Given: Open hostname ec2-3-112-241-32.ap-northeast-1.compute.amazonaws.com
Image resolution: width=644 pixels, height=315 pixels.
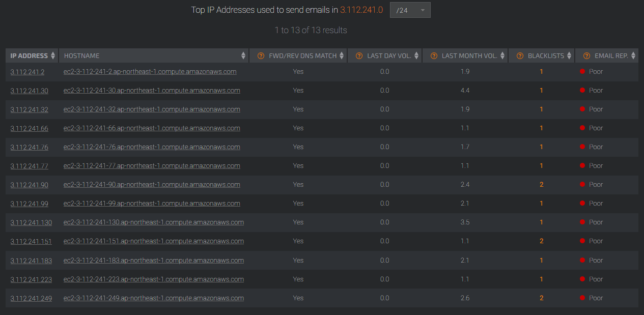Looking at the screenshot, I should (152, 109).
